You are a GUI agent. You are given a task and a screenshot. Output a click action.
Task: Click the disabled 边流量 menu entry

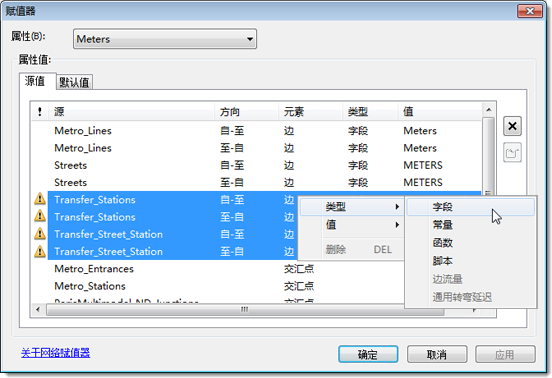[471, 279]
